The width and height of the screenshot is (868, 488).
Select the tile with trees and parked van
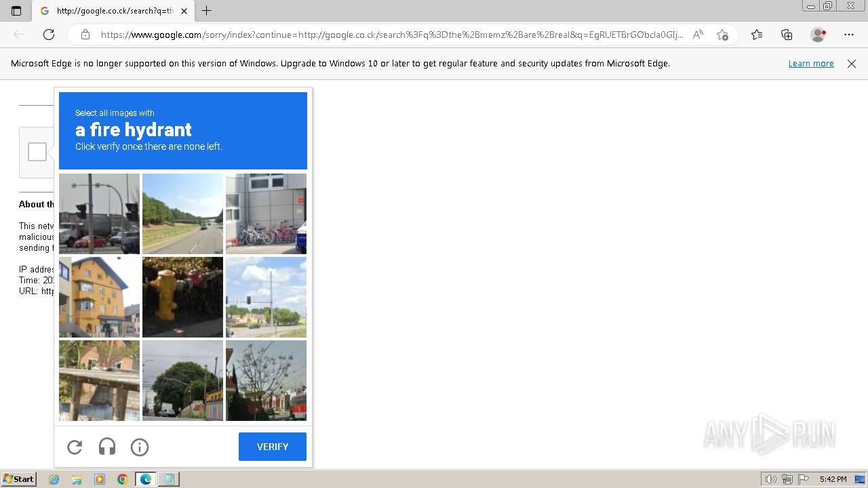pyautogui.click(x=182, y=380)
